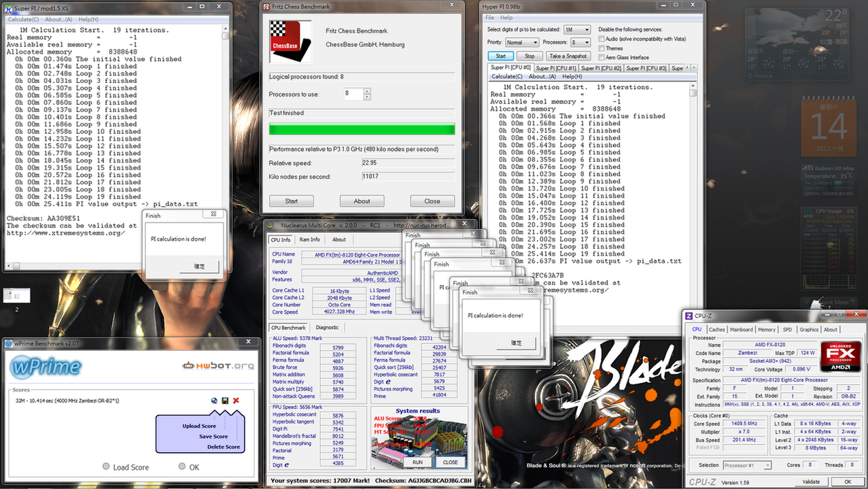The image size is (868, 489).
Task: Click CLOSE in Nuclearus Multi Core
Action: [x=450, y=462]
